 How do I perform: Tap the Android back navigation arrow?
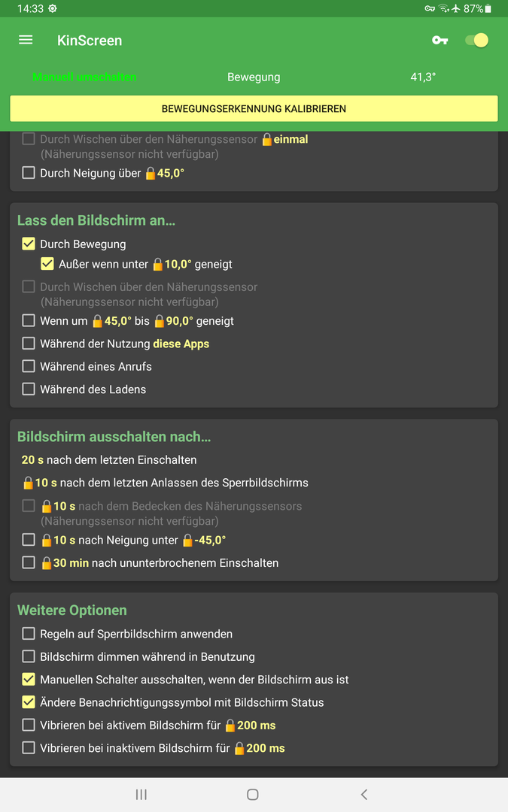tap(364, 795)
